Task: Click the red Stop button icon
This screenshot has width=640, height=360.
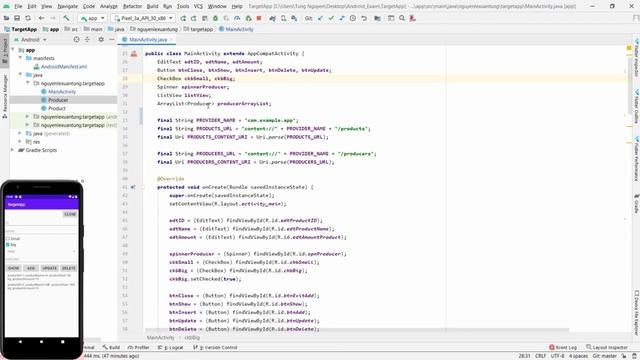Action: (x=259, y=18)
